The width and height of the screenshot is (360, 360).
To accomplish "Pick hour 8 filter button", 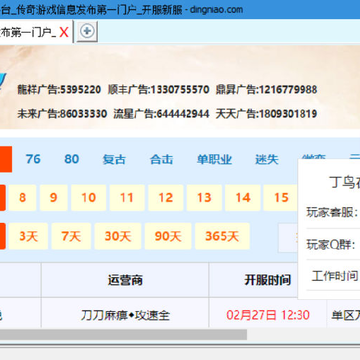I will (x=22, y=198).
